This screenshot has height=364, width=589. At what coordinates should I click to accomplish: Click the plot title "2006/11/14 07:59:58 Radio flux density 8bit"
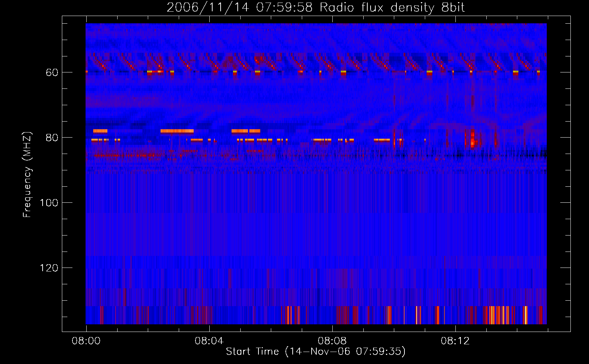[316, 8]
